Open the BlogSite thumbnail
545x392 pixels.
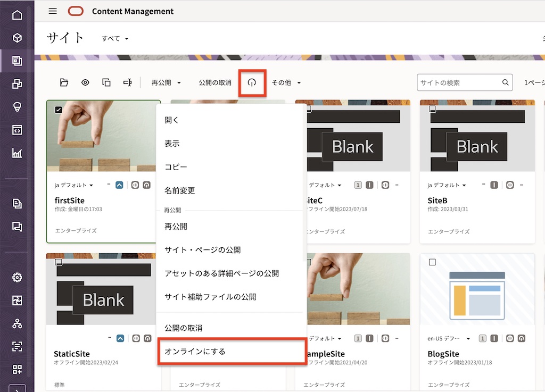(x=477, y=295)
